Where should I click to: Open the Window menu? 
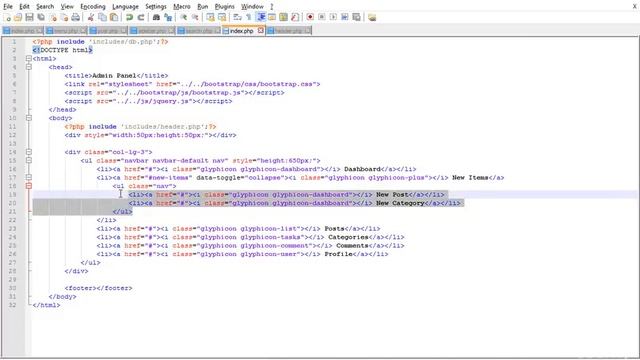(252, 7)
